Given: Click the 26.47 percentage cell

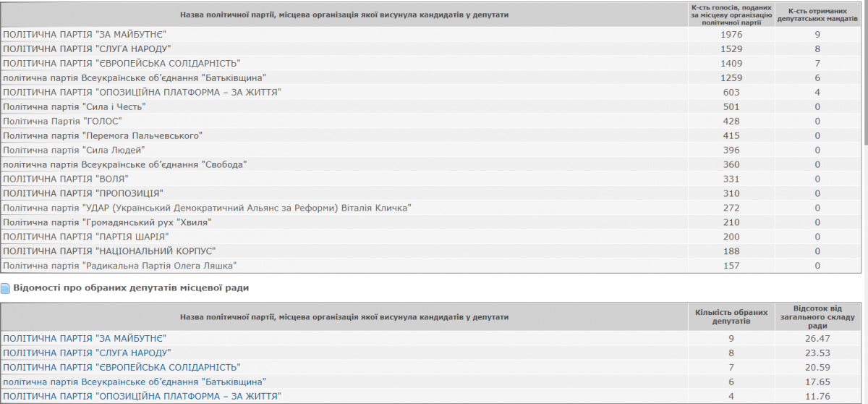Looking at the screenshot, I should (x=817, y=338).
